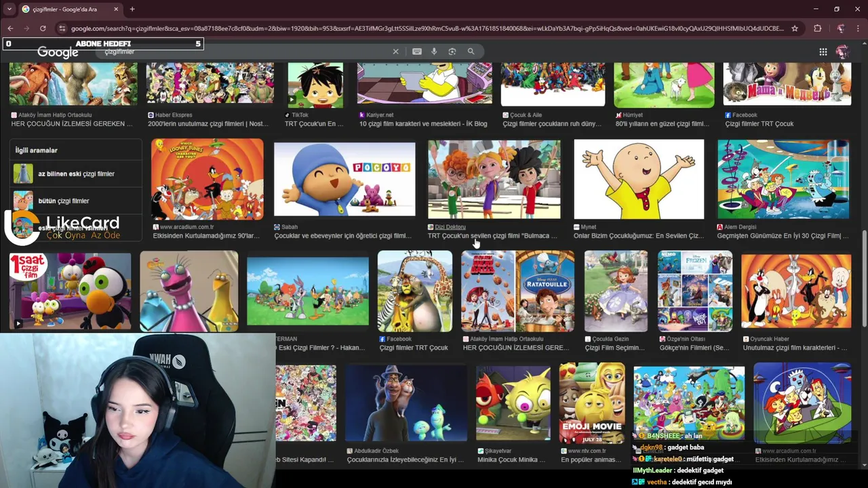
Task: Open the Pocoyo image result
Action: [344, 179]
